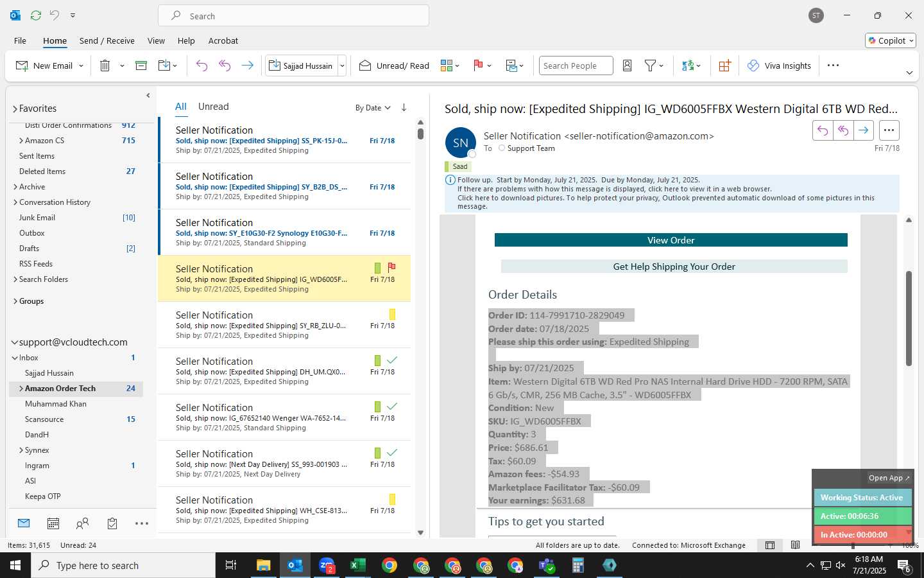Click Forward icon in reading pane

[864, 130]
